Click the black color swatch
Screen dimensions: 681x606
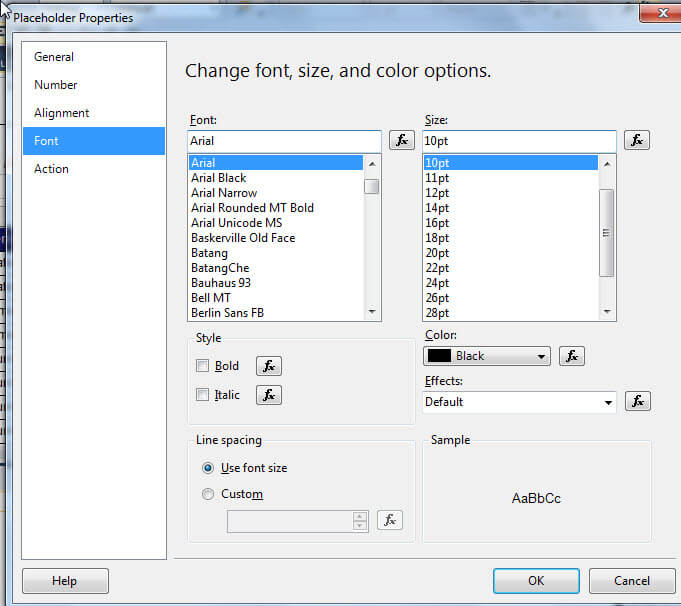[439, 356]
